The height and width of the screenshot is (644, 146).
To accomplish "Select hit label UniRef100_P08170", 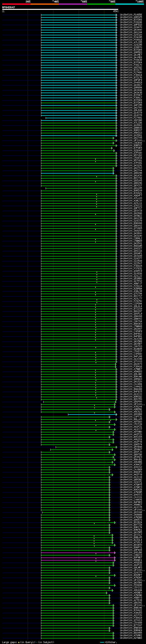I will click(x=131, y=65).
